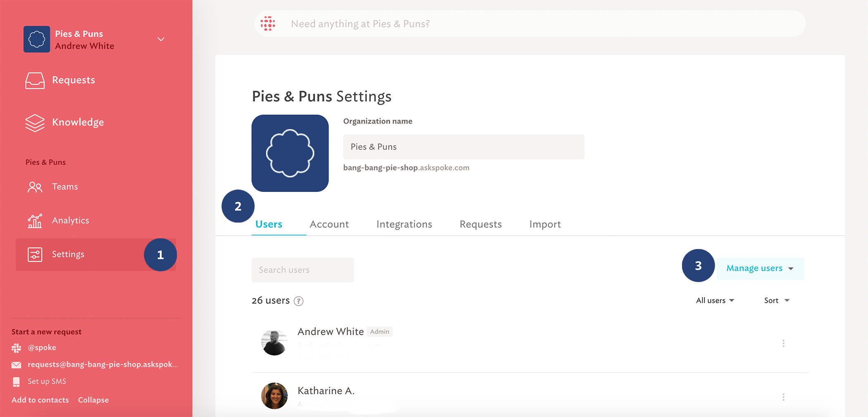Click the Teams people icon
The height and width of the screenshot is (417, 868).
35,187
